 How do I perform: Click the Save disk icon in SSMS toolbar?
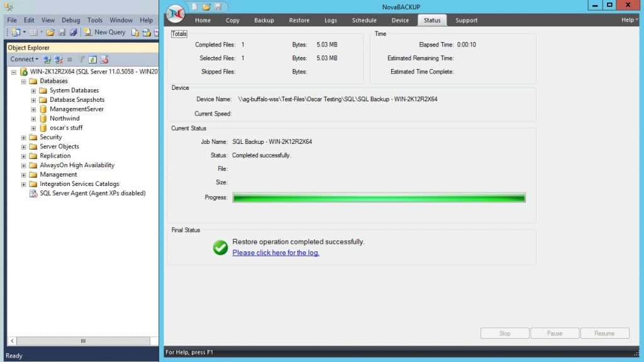pos(62,33)
